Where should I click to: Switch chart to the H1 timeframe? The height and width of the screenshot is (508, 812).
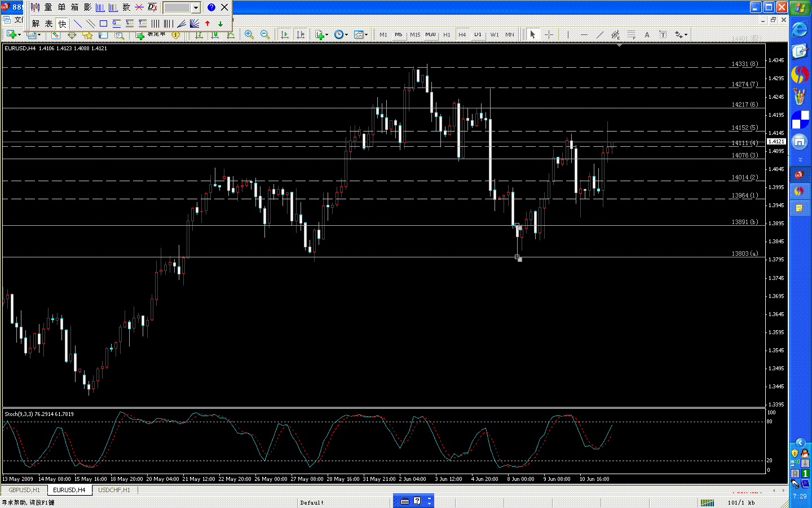447,34
